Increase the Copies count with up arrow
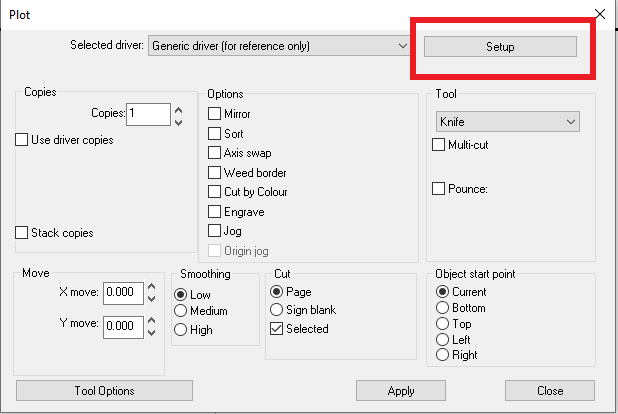The image size is (618, 414). (x=179, y=109)
